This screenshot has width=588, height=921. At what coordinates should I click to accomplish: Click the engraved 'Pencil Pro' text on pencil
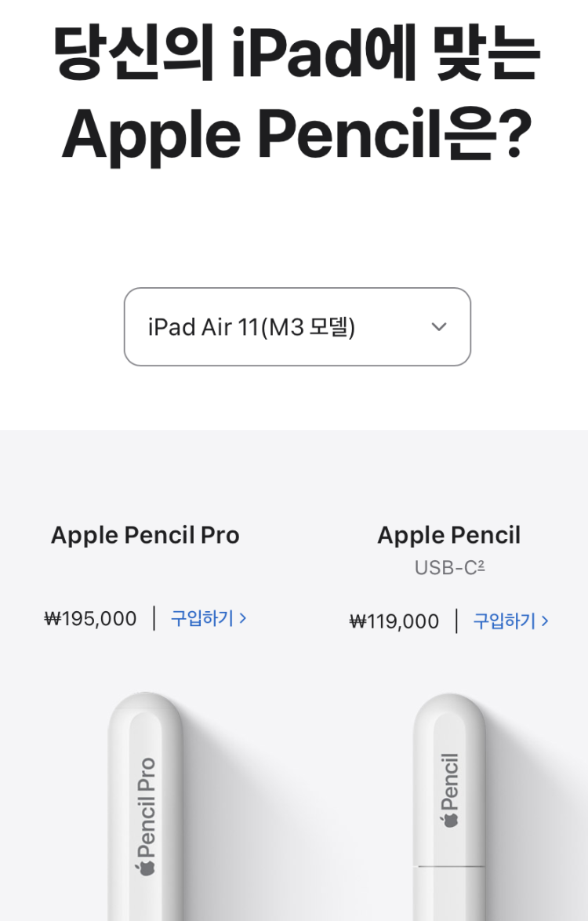click(146, 808)
